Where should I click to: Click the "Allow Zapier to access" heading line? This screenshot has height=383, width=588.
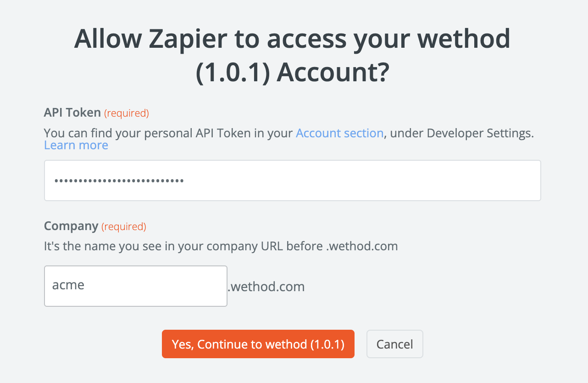(292, 39)
